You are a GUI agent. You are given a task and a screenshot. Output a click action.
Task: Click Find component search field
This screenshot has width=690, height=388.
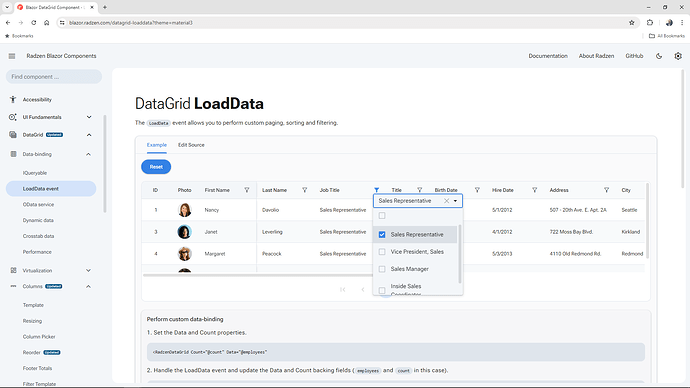click(54, 77)
